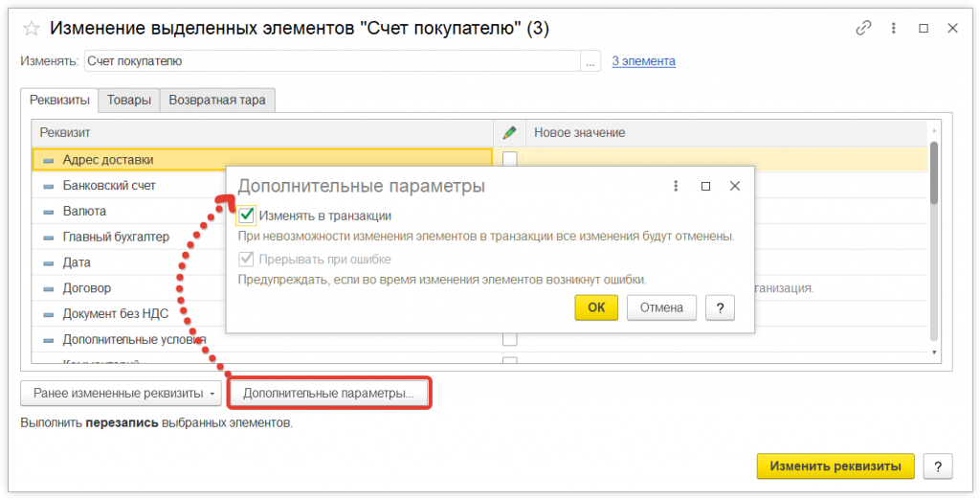Open the Возвратная тара tab
The image size is (980, 500).
pyautogui.click(x=217, y=100)
